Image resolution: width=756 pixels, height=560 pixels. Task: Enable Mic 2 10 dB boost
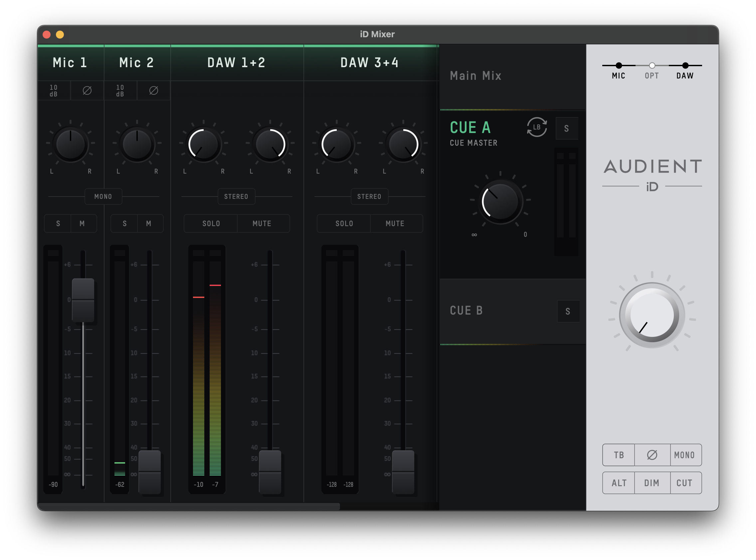(x=120, y=90)
